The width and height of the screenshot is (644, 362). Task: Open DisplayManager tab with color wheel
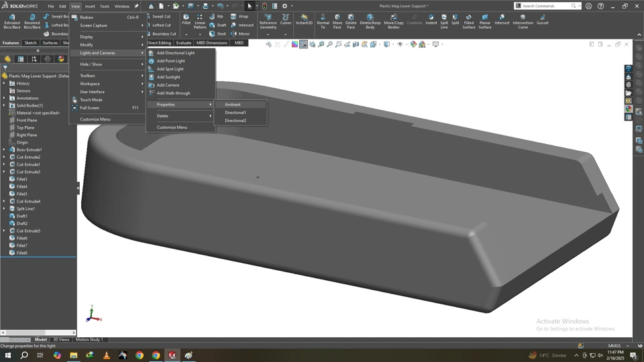61,59
